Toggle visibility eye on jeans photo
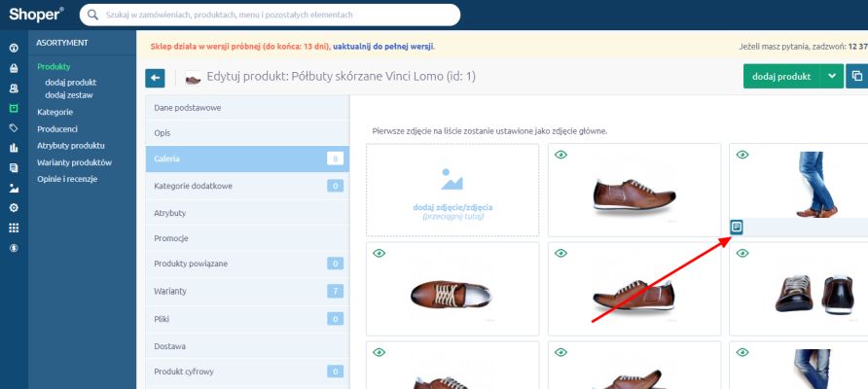The image size is (868, 389). point(741,155)
